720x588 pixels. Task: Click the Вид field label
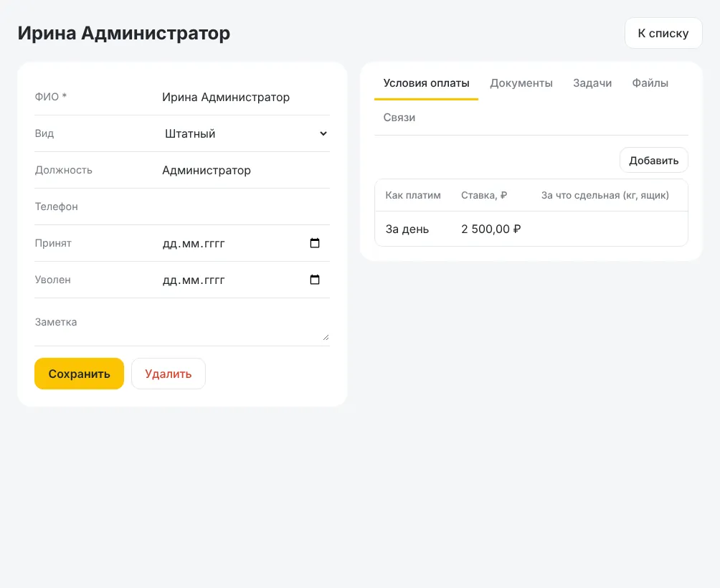(44, 133)
